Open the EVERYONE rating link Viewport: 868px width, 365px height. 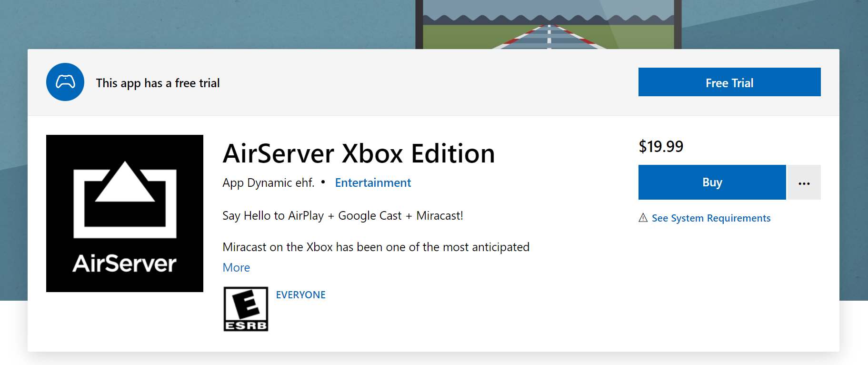point(301,294)
